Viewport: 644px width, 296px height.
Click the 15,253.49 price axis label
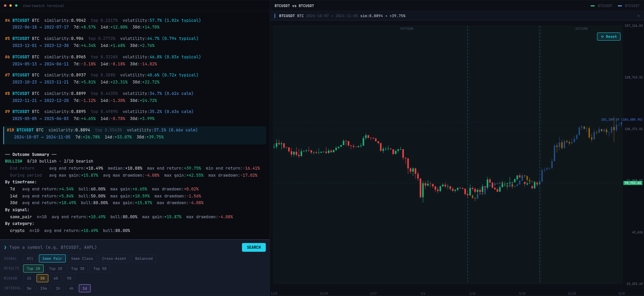(x=635, y=284)
